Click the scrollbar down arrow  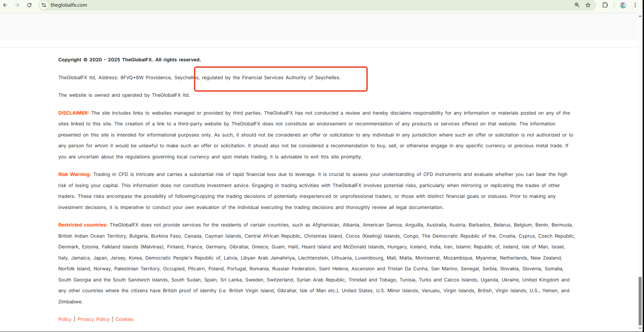pos(640,329)
